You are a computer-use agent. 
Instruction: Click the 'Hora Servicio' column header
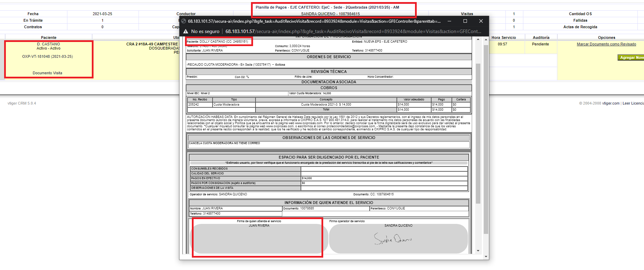tap(504, 37)
